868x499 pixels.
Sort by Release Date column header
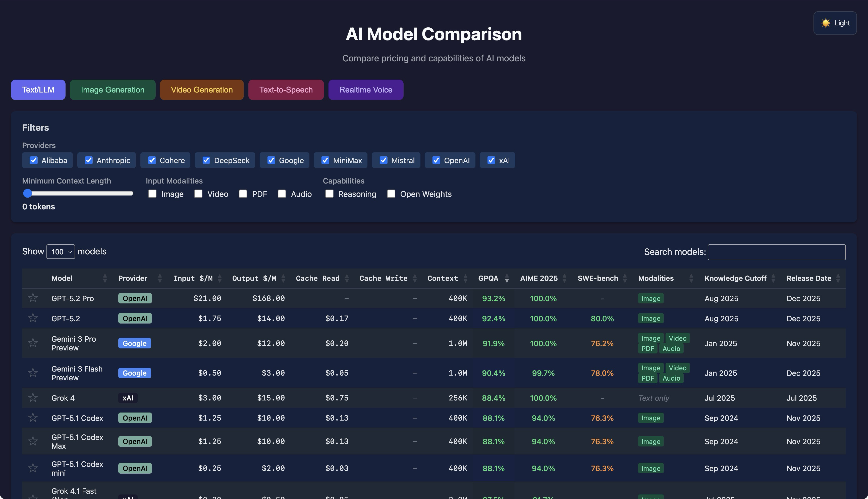[809, 278]
